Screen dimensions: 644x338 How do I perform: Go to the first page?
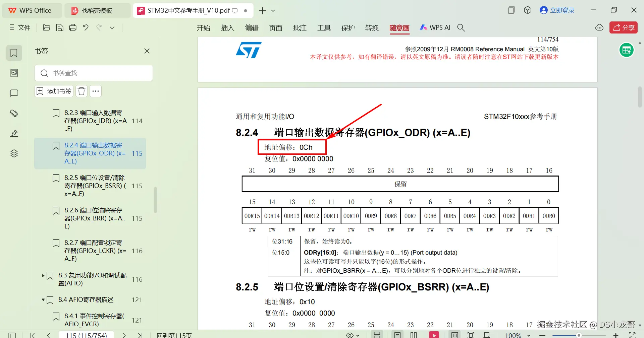pos(33,335)
